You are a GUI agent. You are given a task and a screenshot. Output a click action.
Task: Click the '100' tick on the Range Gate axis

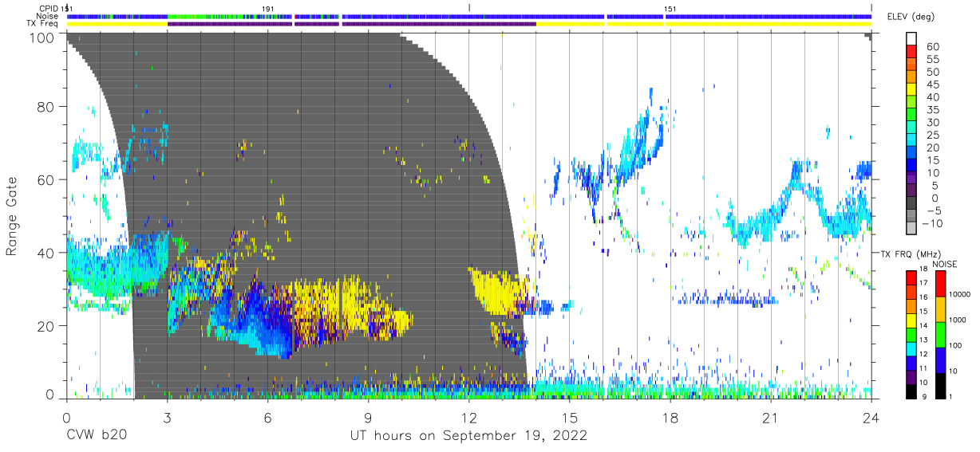click(41, 37)
